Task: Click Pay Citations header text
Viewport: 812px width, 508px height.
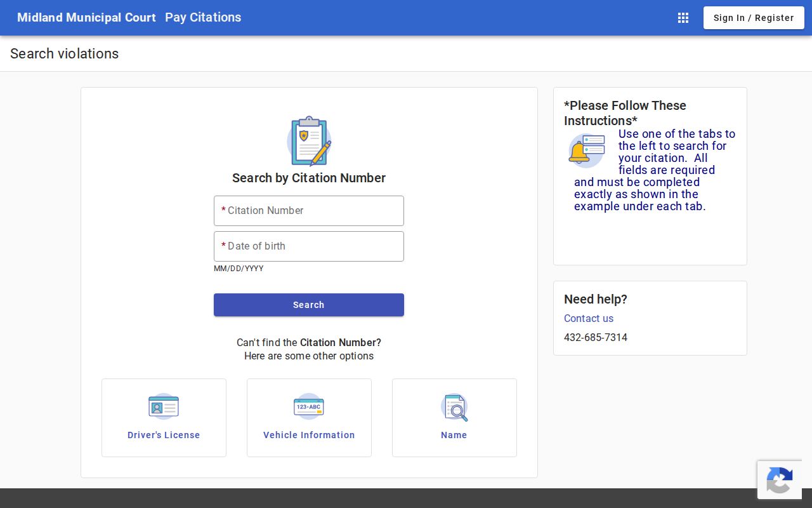Action: click(203, 18)
